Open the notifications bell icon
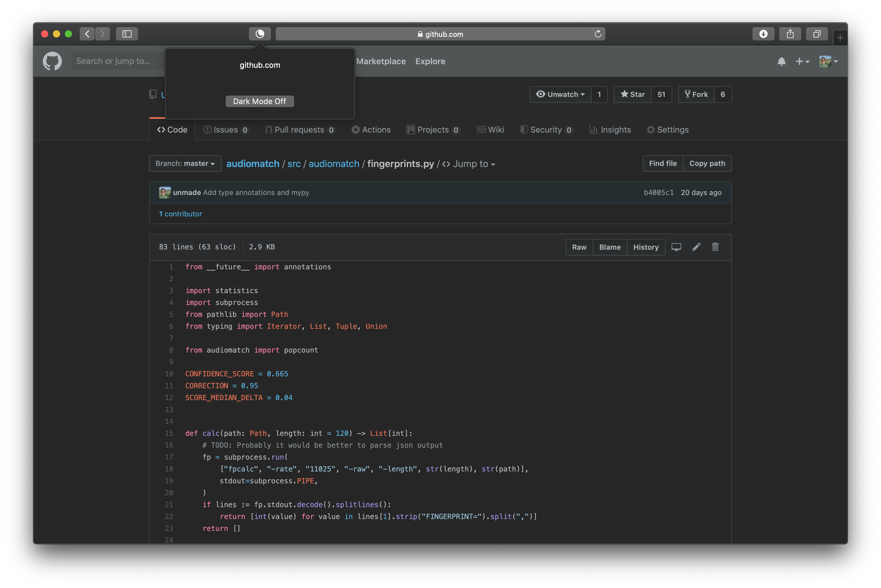The image size is (881, 588). (x=781, y=62)
